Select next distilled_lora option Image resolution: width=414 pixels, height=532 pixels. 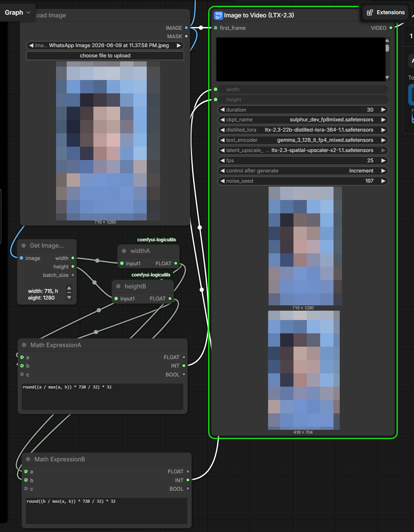pyautogui.click(x=383, y=130)
